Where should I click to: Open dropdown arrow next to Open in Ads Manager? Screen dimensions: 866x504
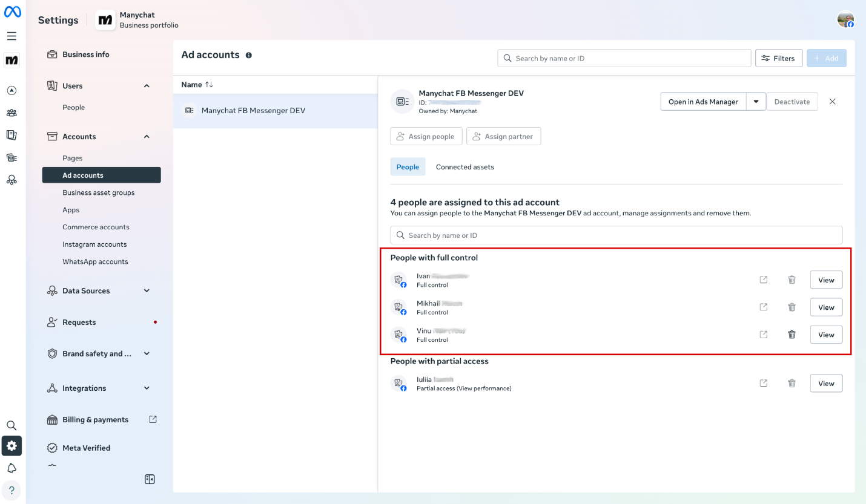[x=756, y=102]
